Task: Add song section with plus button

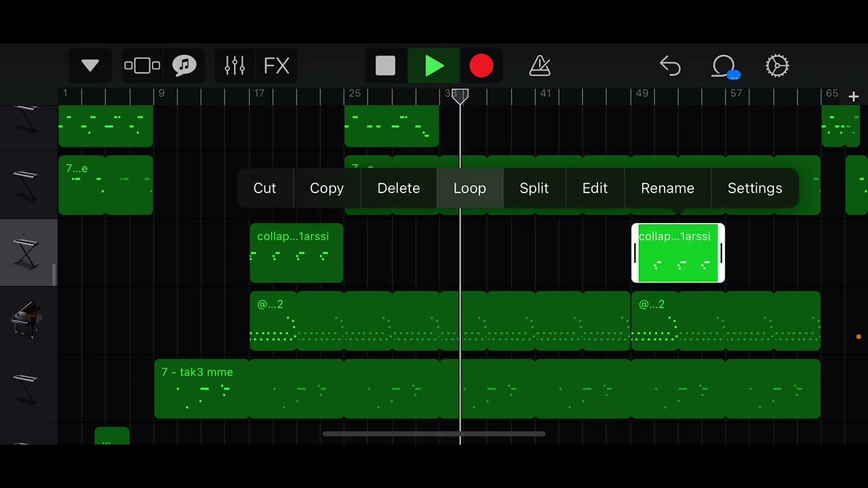Action: [x=854, y=97]
